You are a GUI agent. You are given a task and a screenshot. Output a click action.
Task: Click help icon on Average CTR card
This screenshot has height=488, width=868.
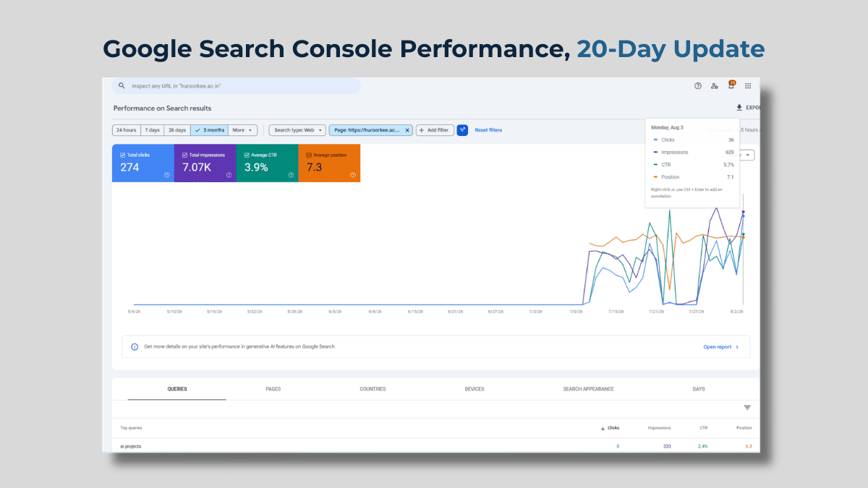(x=291, y=175)
